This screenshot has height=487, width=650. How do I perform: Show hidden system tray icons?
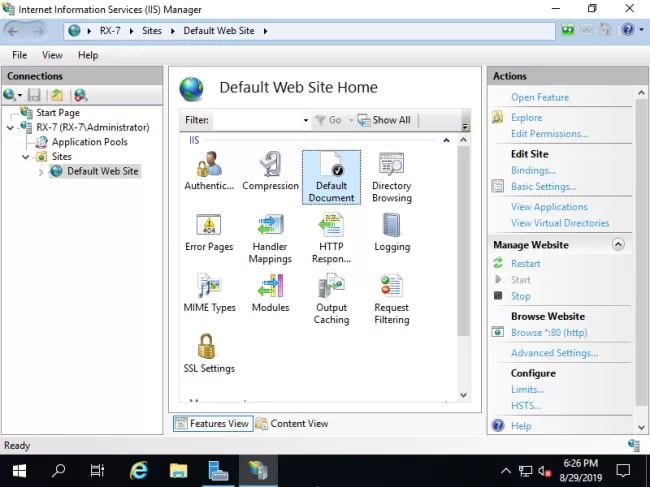tap(505, 471)
